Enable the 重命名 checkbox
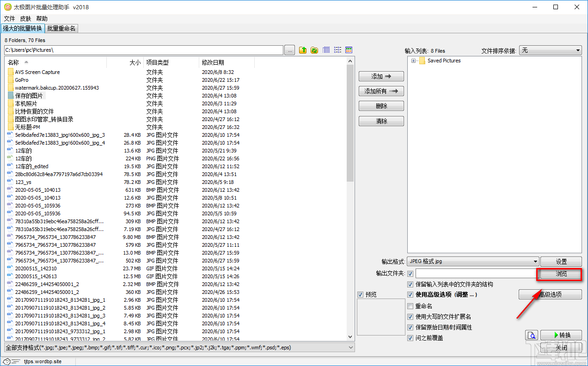This screenshot has height=366, width=588. coord(410,306)
